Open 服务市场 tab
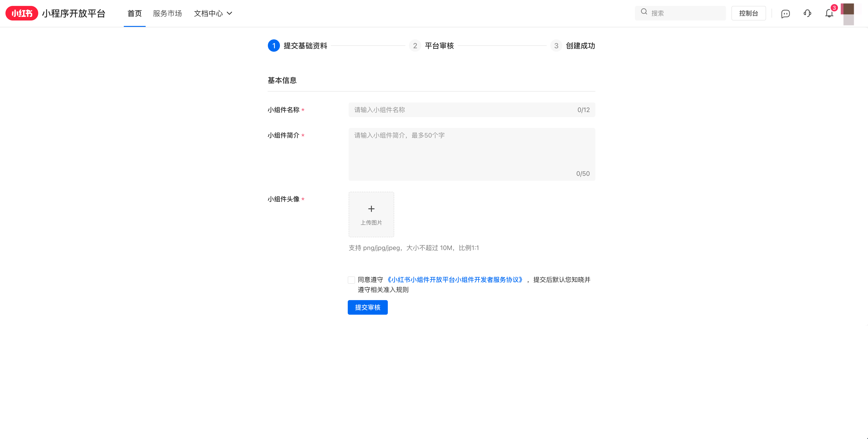Viewport: 868px width, 439px height. (x=168, y=13)
